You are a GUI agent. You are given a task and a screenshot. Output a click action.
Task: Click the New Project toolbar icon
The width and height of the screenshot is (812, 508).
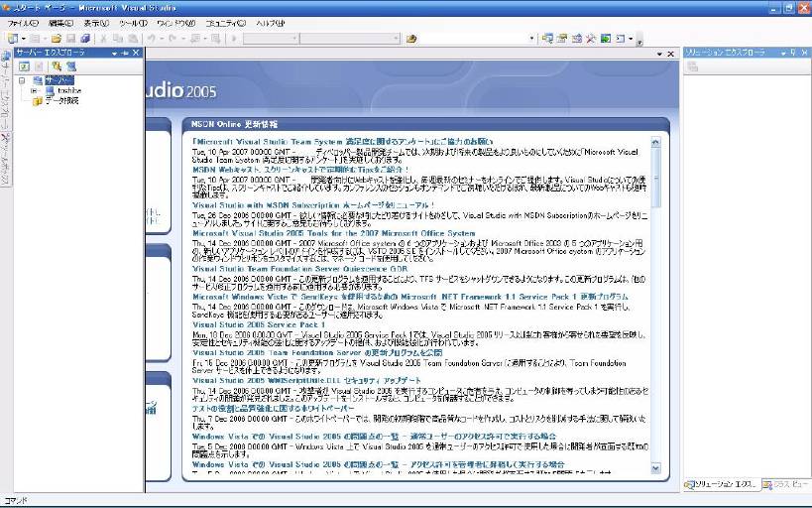click(x=13, y=39)
